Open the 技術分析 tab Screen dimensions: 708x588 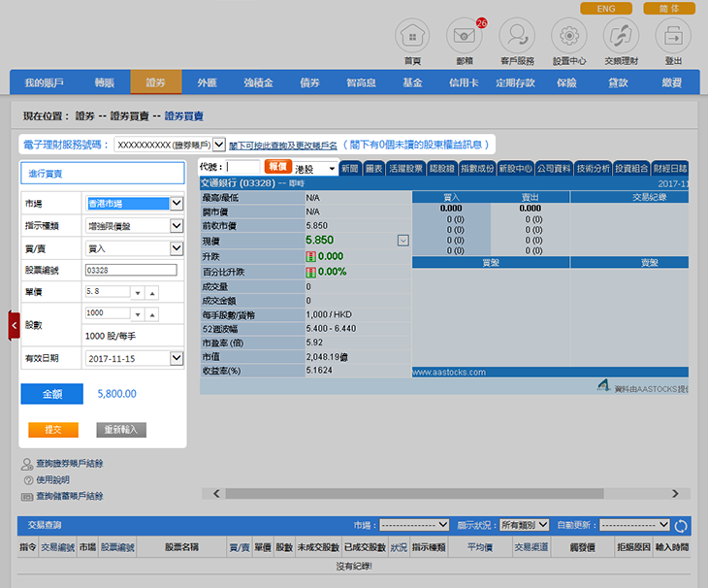(x=593, y=168)
